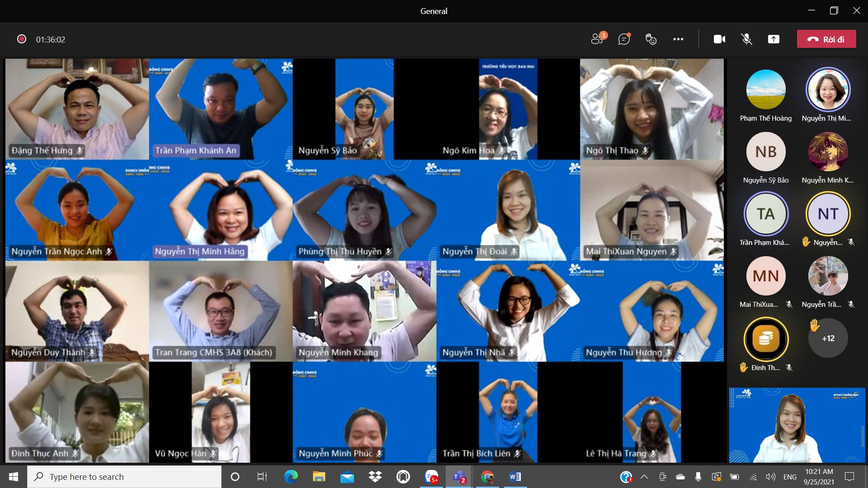This screenshot has height=488, width=868.
Task: Open Dropbox icon in taskbar
Action: [x=375, y=477]
